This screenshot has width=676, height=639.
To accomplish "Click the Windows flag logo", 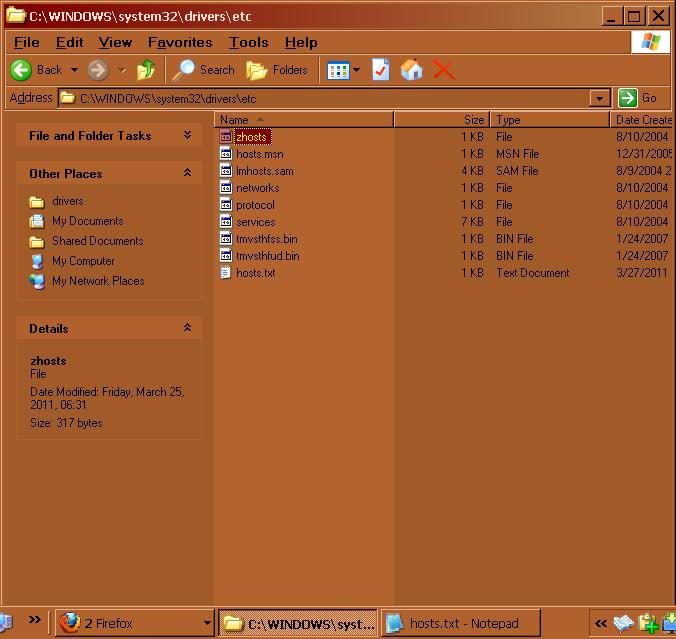I will 651,42.
